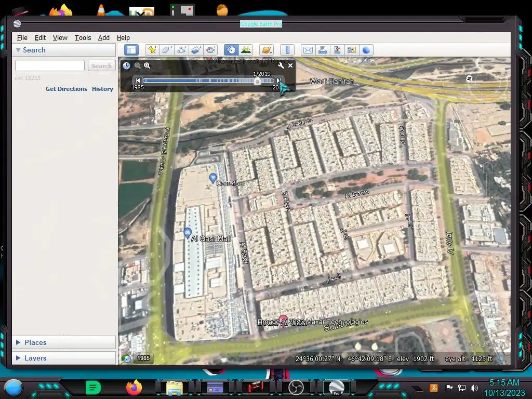Expand the Layers panel
Image resolution: width=532 pixels, height=399 pixels.
(18, 358)
